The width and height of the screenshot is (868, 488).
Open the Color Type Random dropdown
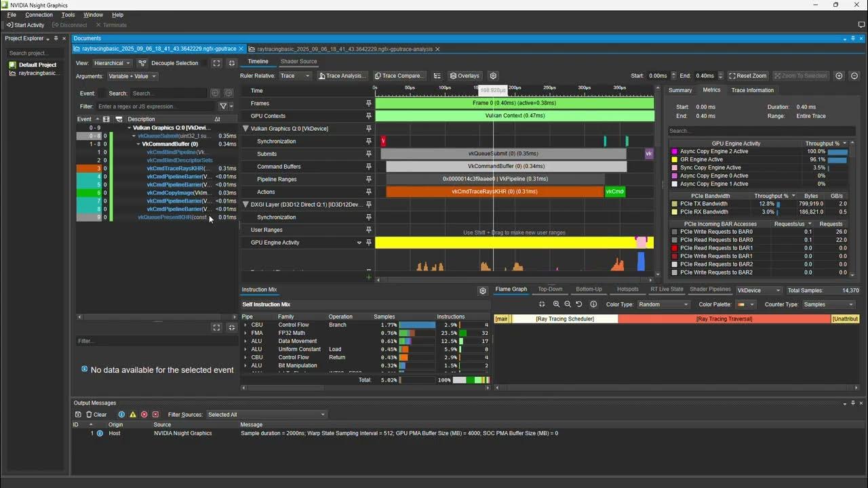point(663,304)
